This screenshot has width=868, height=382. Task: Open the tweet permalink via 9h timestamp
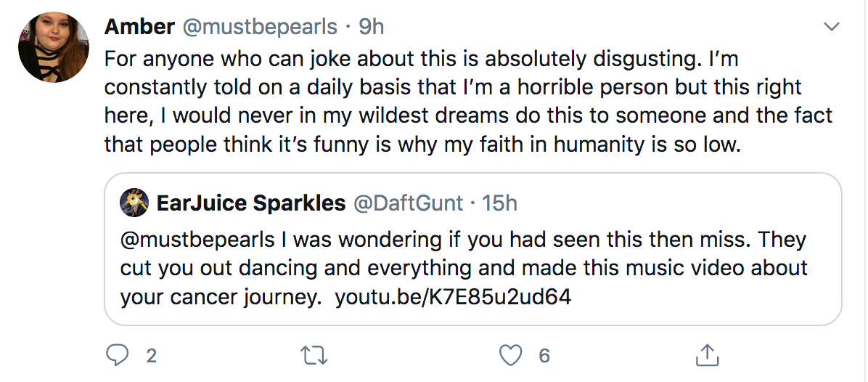(371, 27)
